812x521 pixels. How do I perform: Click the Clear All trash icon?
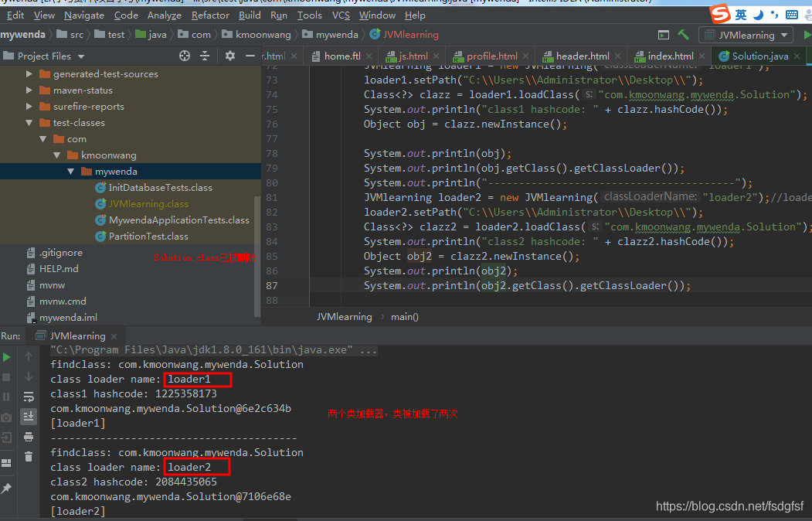[x=29, y=457]
